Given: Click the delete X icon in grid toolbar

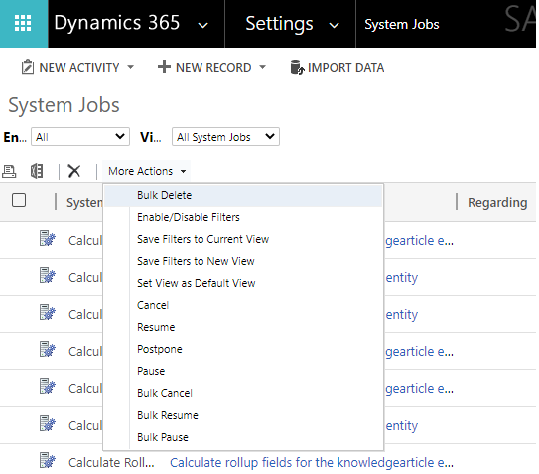Looking at the screenshot, I should point(74,171).
